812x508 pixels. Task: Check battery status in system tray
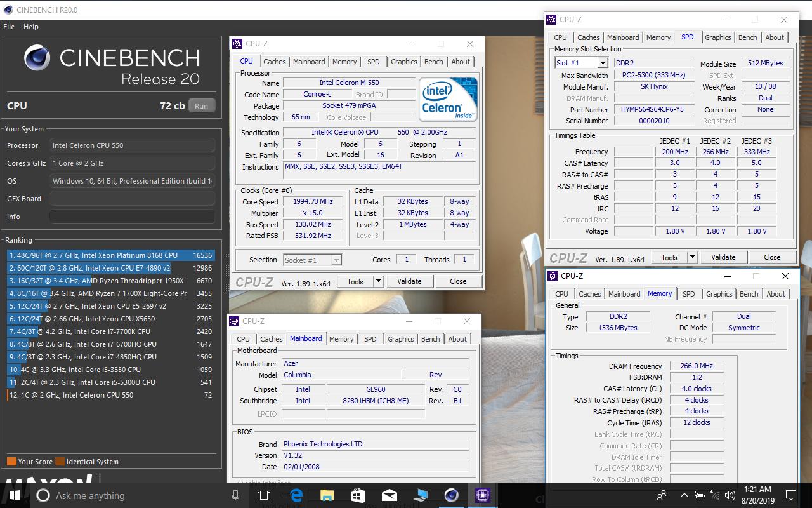click(x=700, y=495)
